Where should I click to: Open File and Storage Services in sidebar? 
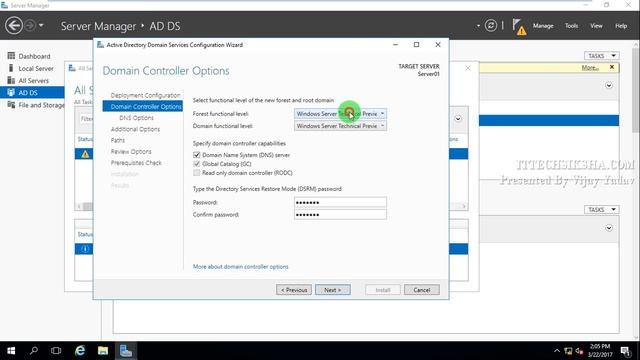(41, 105)
